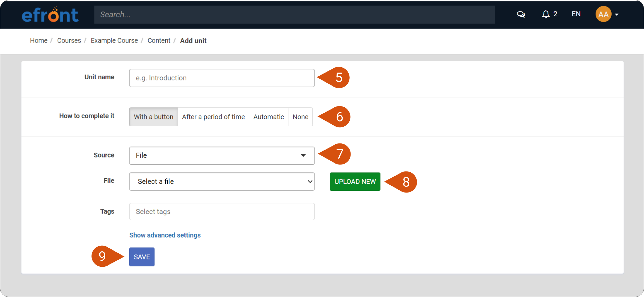Select 'None' as completion method
Image resolution: width=644 pixels, height=297 pixels.
300,117
